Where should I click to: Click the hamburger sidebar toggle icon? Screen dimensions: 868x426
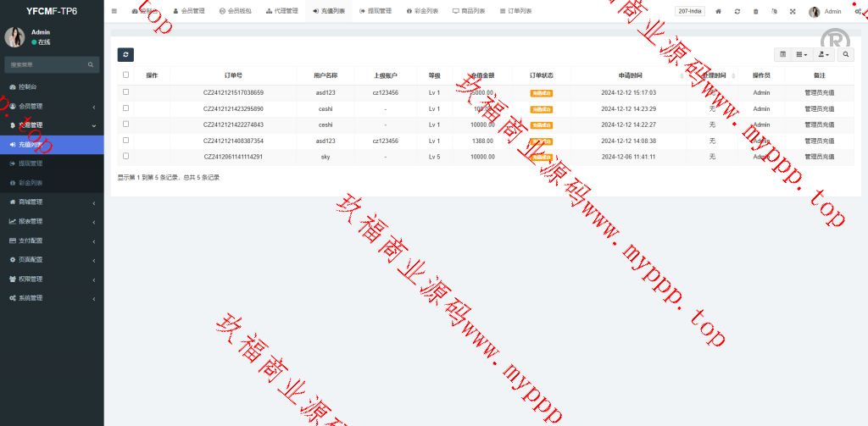coord(114,11)
